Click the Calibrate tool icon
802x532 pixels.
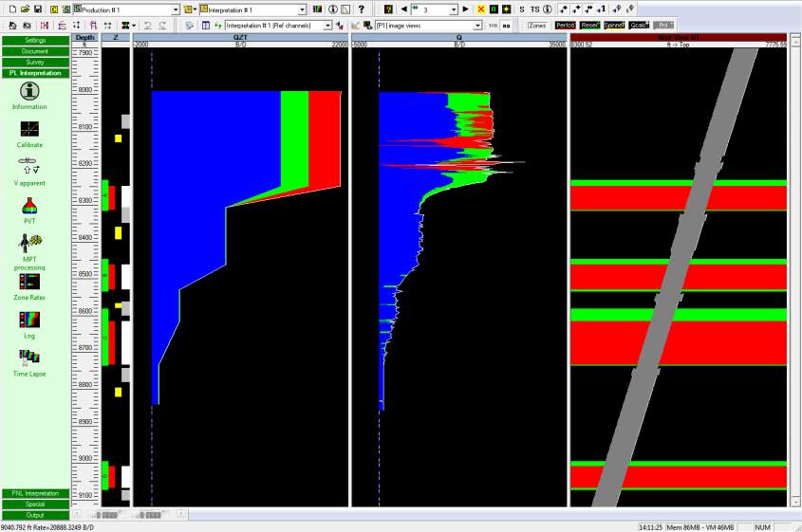(x=29, y=129)
